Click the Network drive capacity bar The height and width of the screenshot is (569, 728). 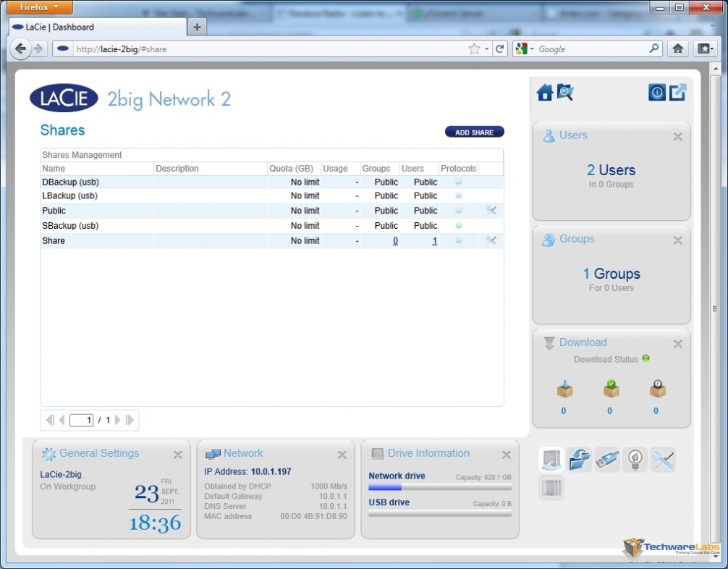click(440, 487)
